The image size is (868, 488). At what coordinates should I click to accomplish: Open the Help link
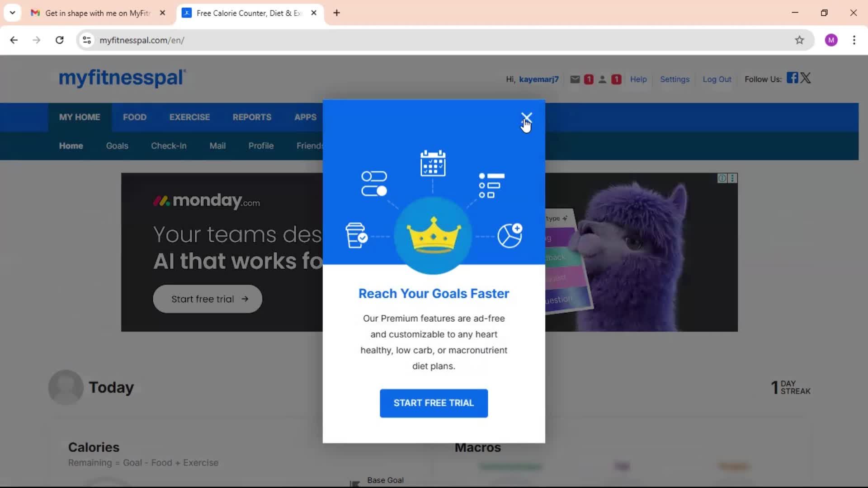[638, 80]
